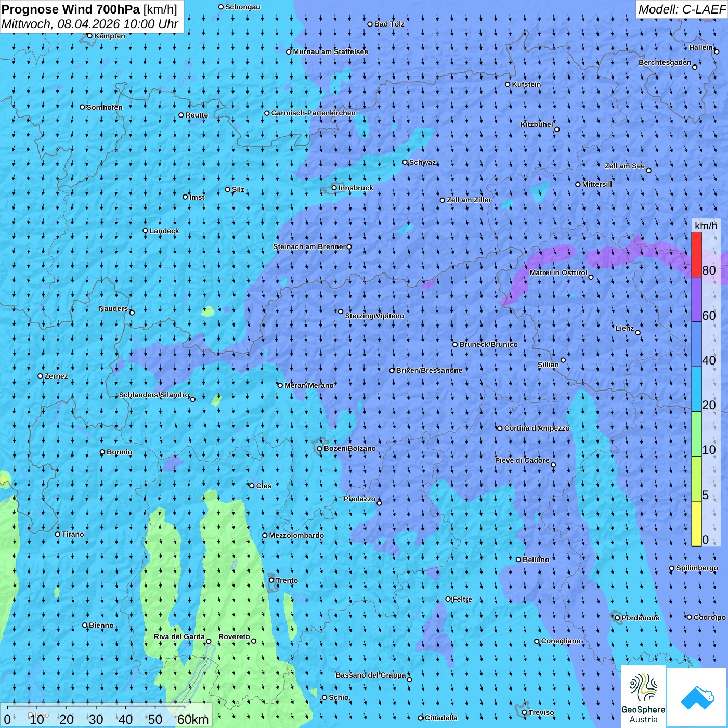Click the Belluno location marker dot
The height and width of the screenshot is (728, 728).
click(x=518, y=560)
